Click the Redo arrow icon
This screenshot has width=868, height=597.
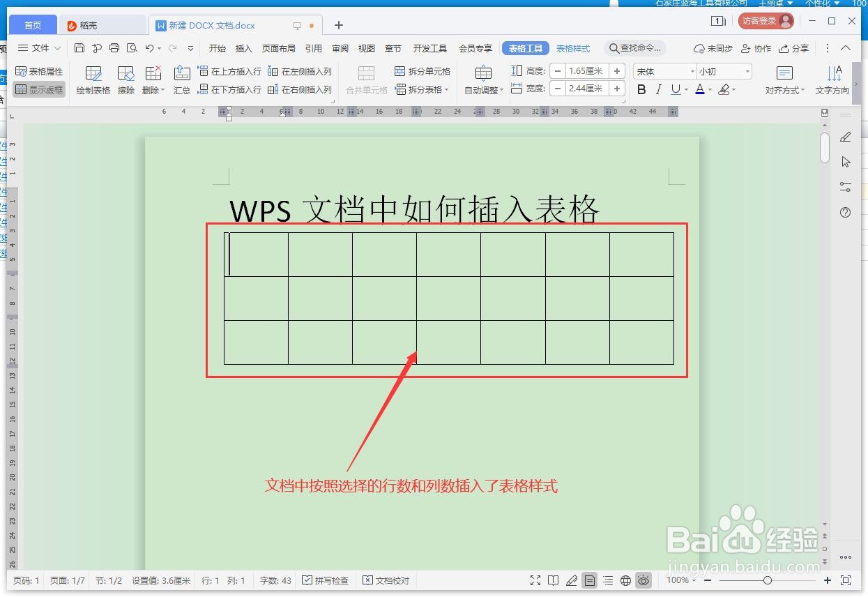click(x=172, y=48)
